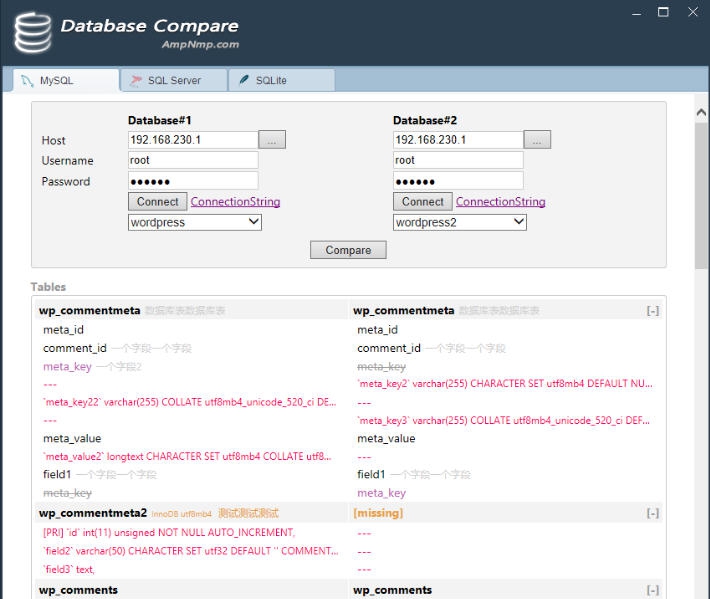710x599 pixels.
Task: Click the Database Compare logo icon
Action: 32,32
